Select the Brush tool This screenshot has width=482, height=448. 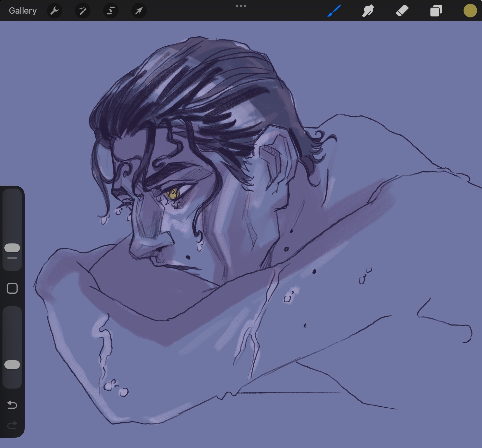pos(334,11)
